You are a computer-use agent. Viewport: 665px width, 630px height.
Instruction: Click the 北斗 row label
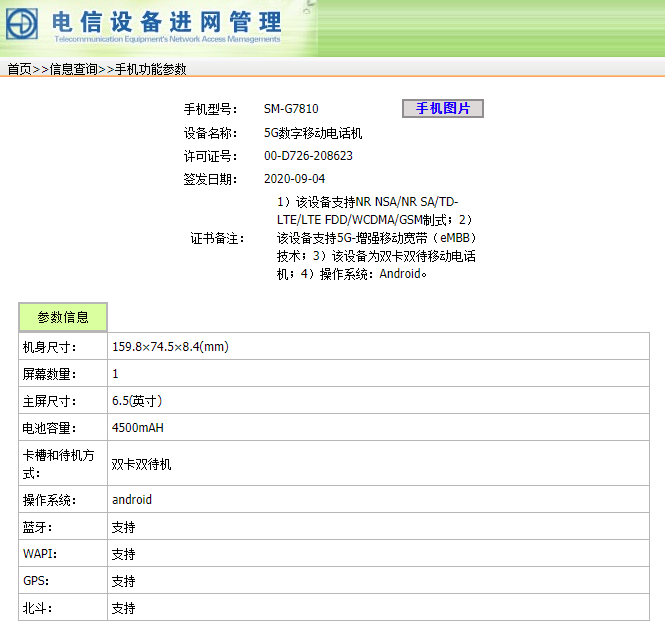(38, 608)
